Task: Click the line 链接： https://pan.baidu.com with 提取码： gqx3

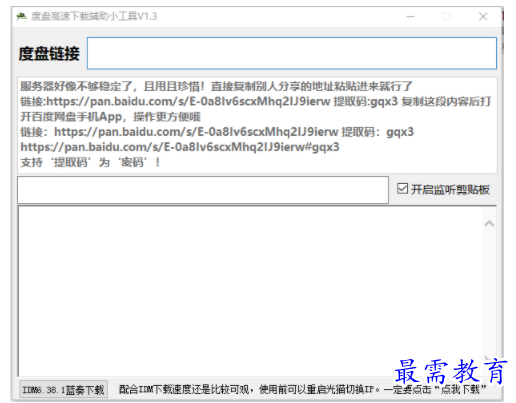Action: point(217,132)
